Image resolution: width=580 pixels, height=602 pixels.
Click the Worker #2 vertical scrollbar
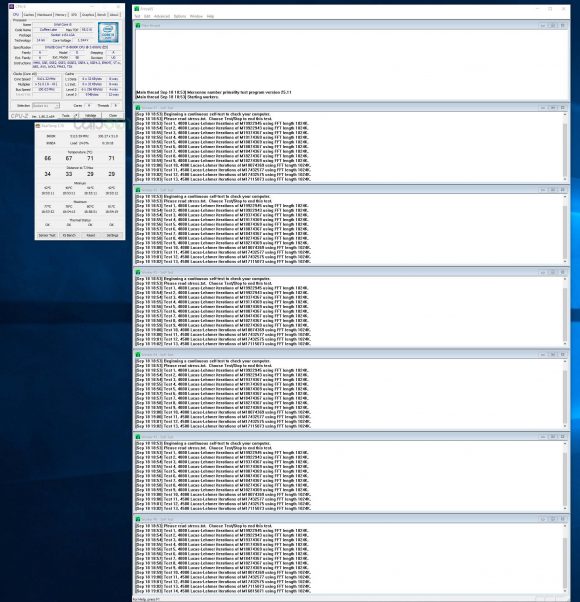(565, 229)
